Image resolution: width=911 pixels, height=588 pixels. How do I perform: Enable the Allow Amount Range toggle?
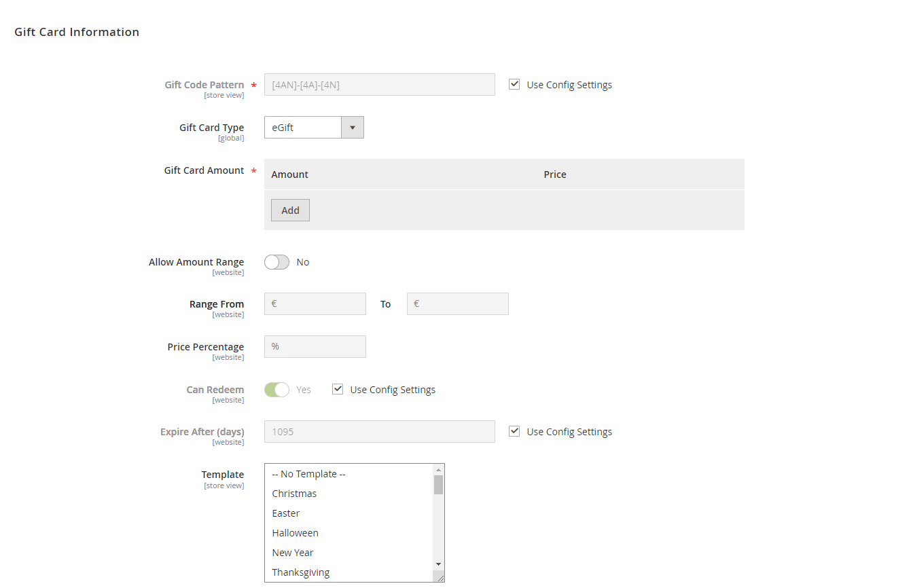pos(276,262)
